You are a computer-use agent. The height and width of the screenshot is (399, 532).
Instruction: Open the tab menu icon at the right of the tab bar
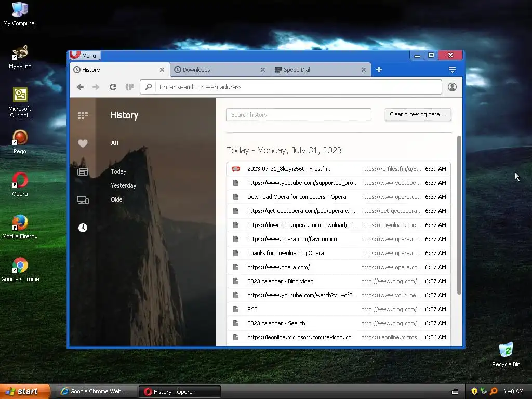pyautogui.click(x=452, y=70)
